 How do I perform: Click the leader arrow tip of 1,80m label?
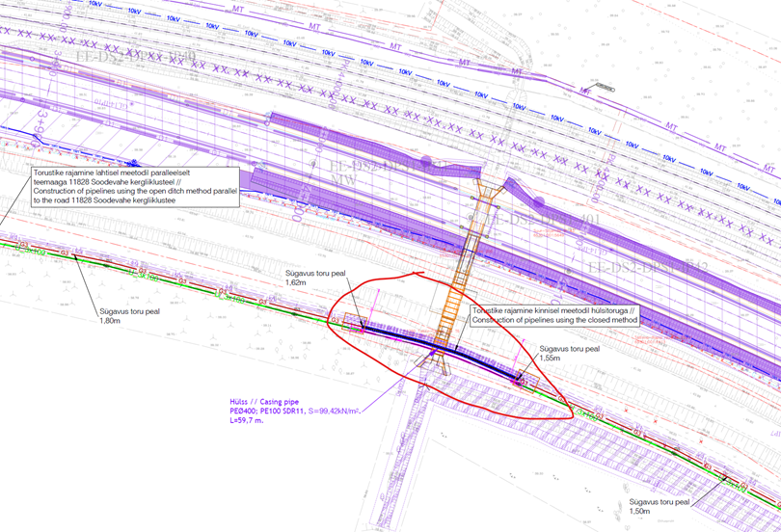click(x=74, y=257)
